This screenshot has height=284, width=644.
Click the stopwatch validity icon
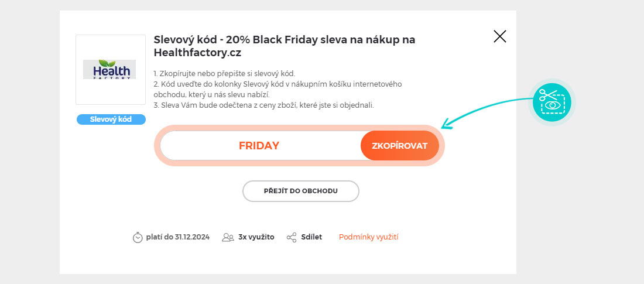coord(138,237)
